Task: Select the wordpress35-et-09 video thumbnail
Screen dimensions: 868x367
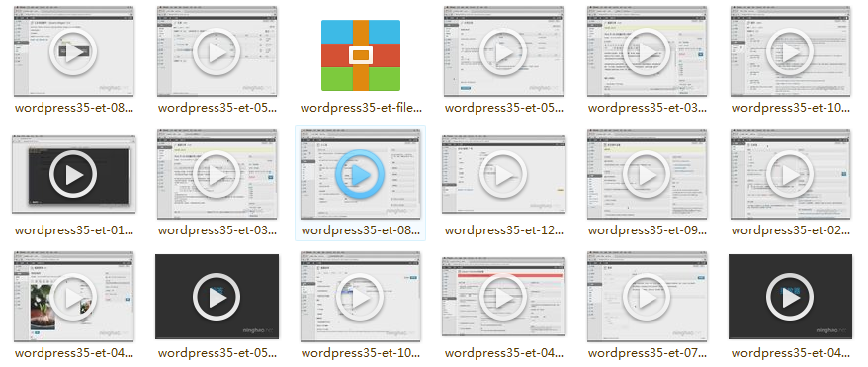Action: point(647,174)
